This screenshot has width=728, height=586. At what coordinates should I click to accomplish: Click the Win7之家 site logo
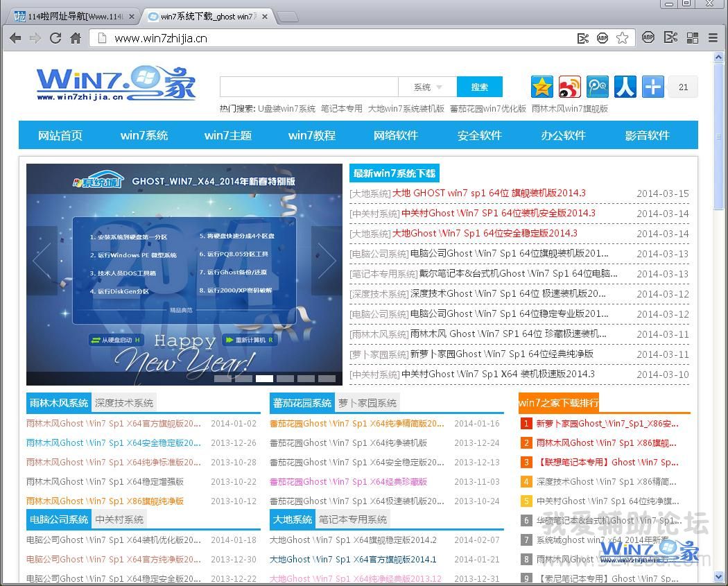point(116,84)
